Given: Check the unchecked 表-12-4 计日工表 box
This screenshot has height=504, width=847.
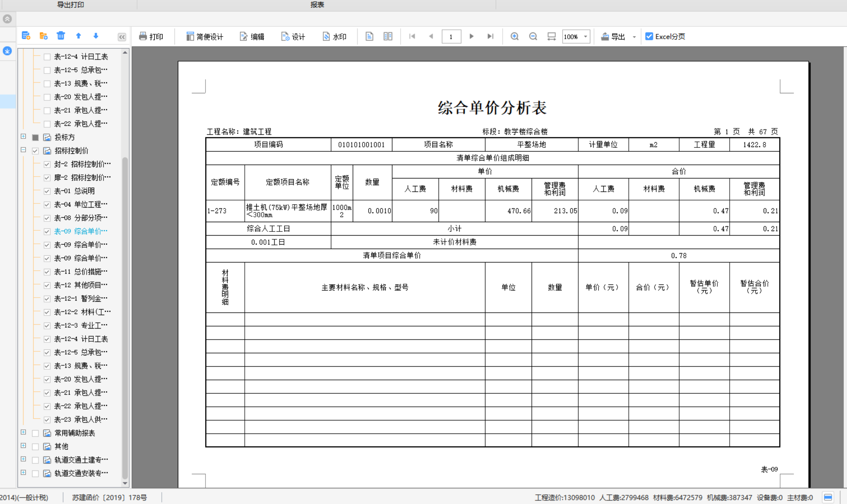Looking at the screenshot, I should point(47,57).
